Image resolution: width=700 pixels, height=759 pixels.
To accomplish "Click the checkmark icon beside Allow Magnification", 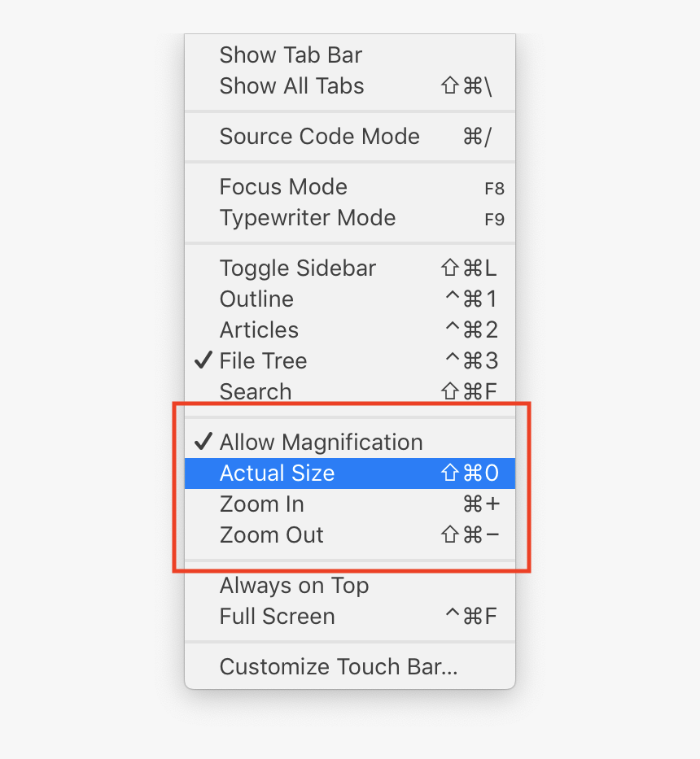I will (x=203, y=442).
